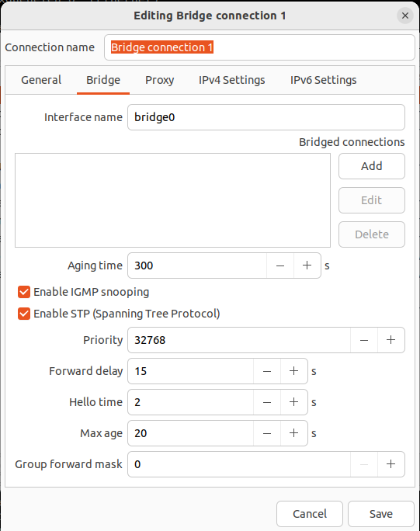Uncheck Enable STP checkbox
The width and height of the screenshot is (420, 531).
[x=24, y=314]
